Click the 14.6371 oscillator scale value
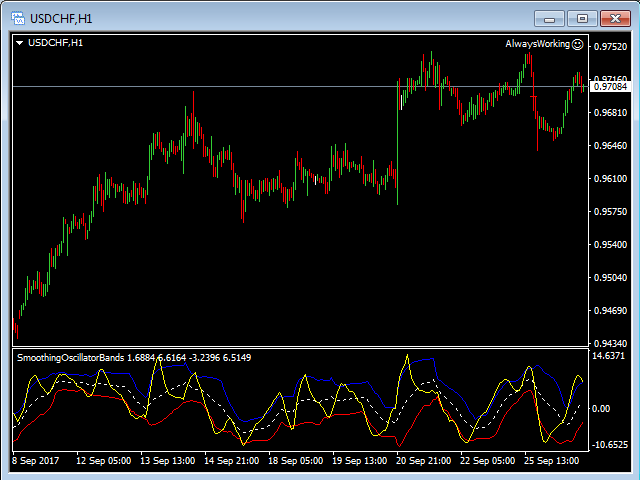This screenshot has width=640, height=480. pos(609,356)
